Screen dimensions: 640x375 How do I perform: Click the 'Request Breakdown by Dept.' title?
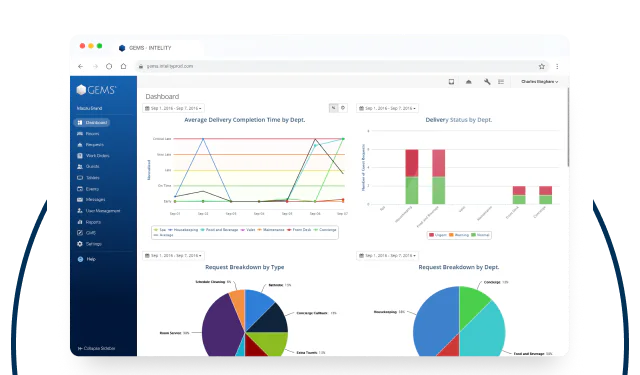pos(459,267)
